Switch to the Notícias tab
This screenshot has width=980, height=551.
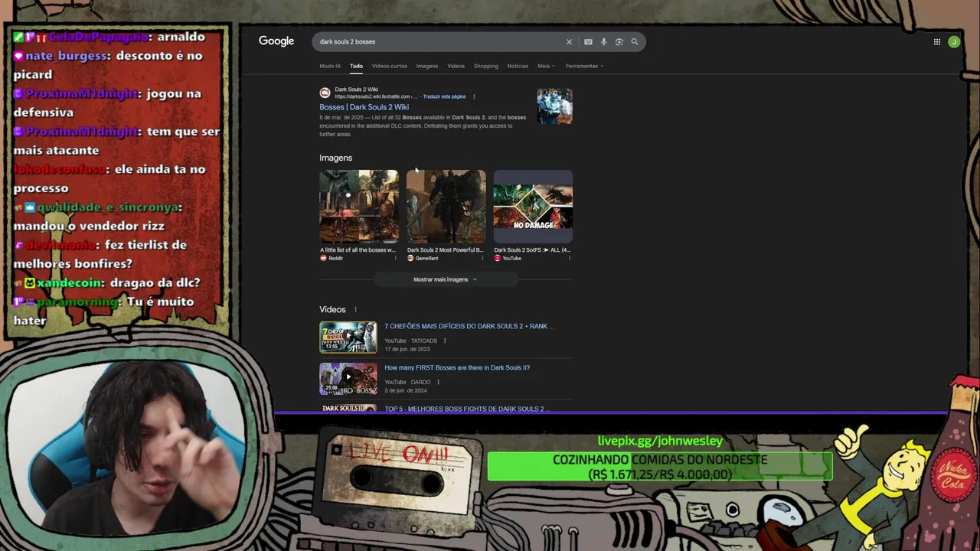[x=518, y=66]
